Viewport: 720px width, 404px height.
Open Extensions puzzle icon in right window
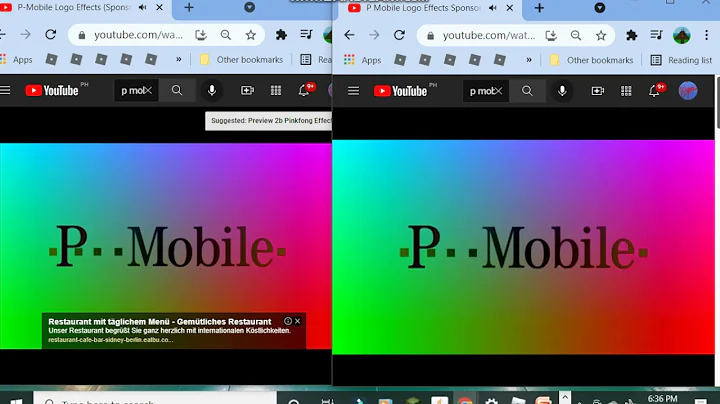(x=632, y=35)
